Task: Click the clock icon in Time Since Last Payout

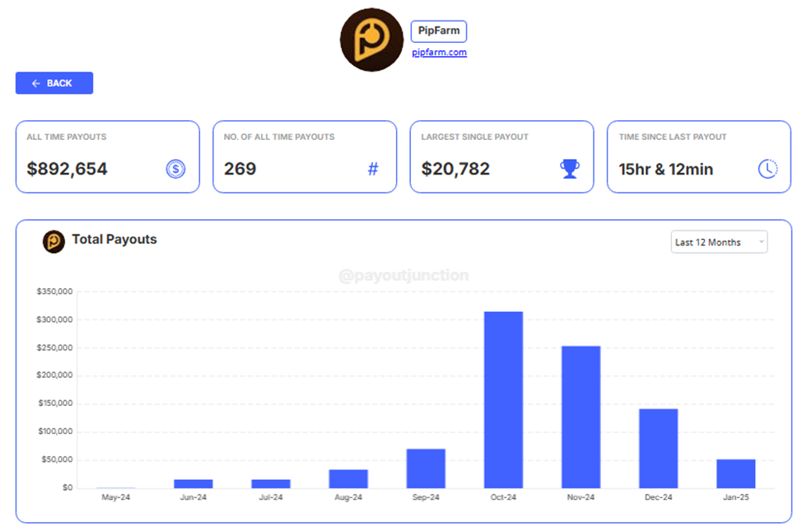Action: point(767,169)
